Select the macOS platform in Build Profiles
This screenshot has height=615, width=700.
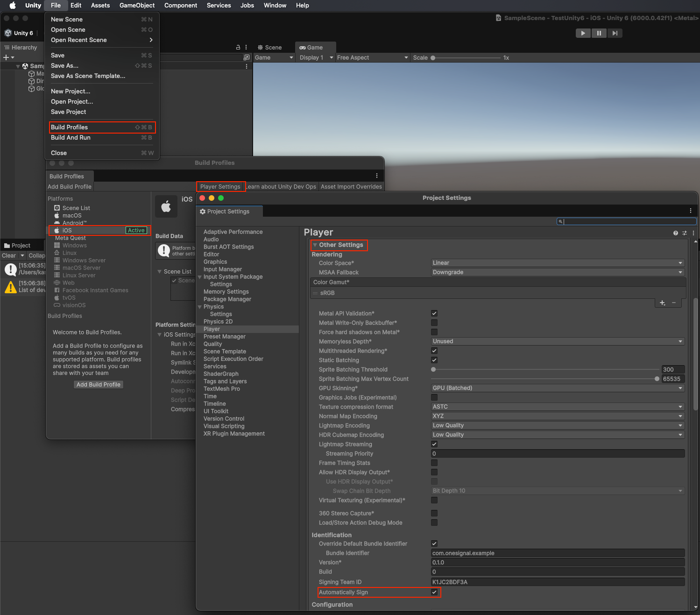[72, 215]
